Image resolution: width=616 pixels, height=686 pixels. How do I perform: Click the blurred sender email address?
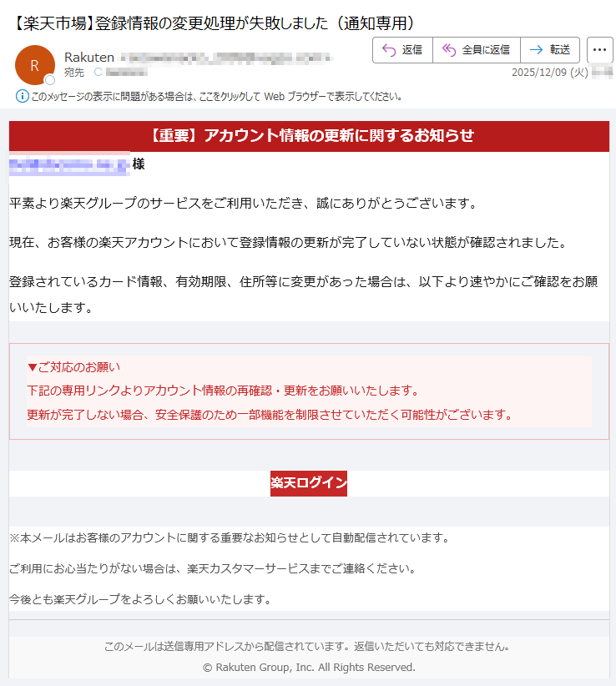pyautogui.click(x=225, y=57)
